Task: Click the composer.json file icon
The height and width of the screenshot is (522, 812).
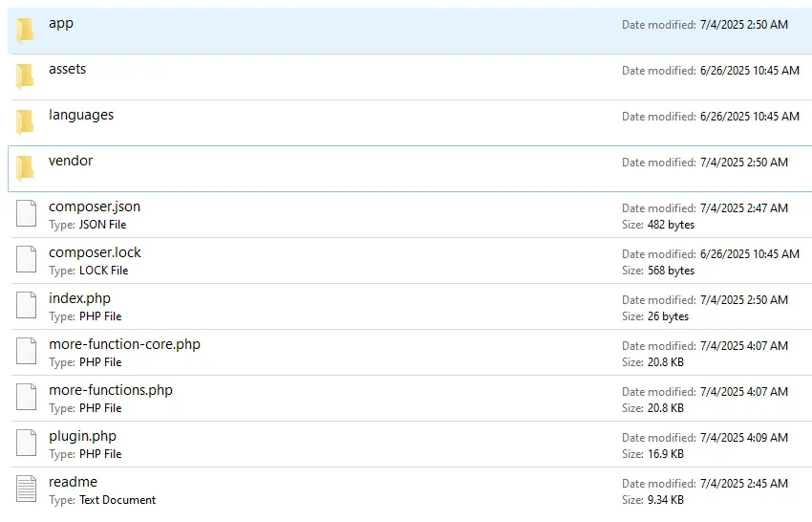Action: tap(26, 214)
